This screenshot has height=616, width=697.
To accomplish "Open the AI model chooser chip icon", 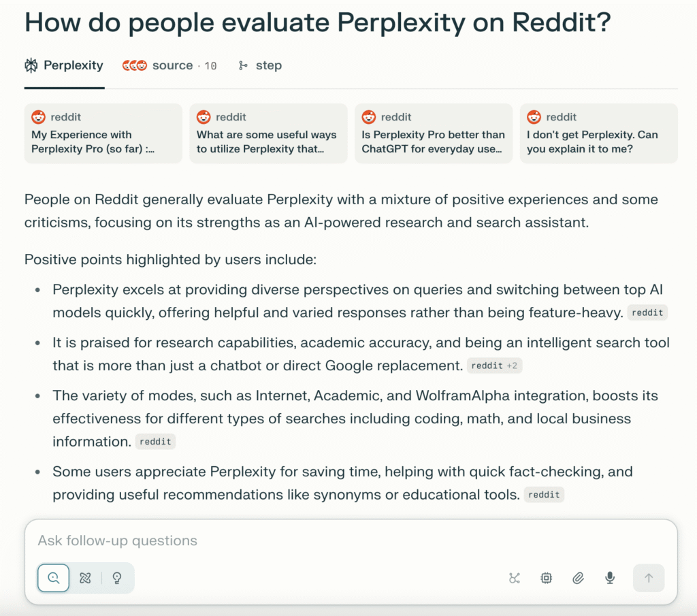I will click(546, 579).
